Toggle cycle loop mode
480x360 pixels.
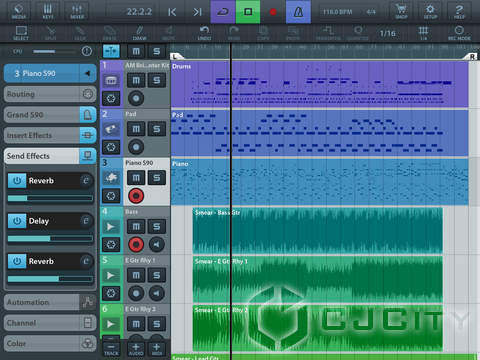[223, 12]
